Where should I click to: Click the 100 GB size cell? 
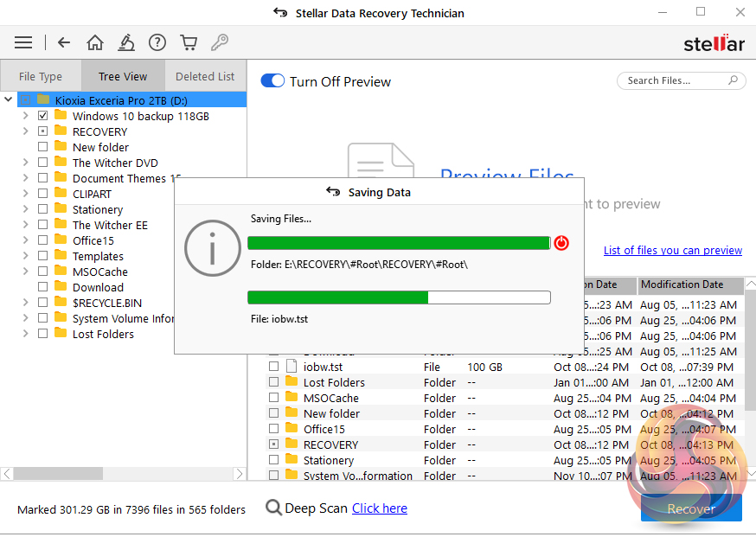point(484,367)
